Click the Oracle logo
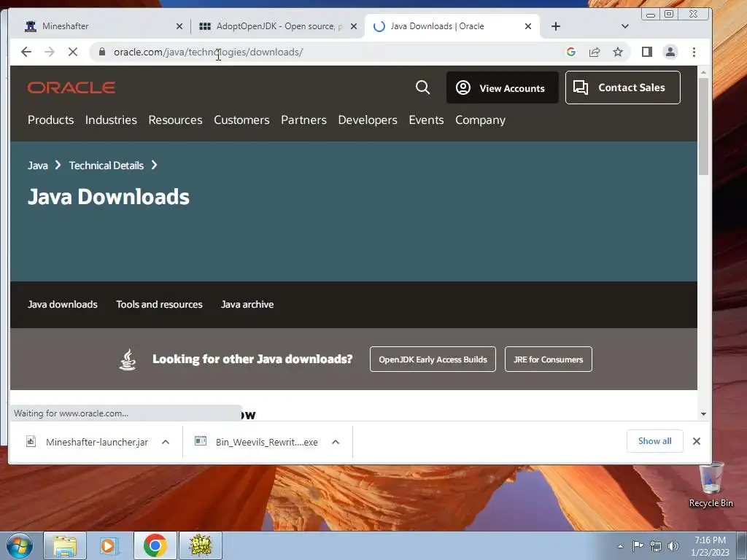 [71, 87]
